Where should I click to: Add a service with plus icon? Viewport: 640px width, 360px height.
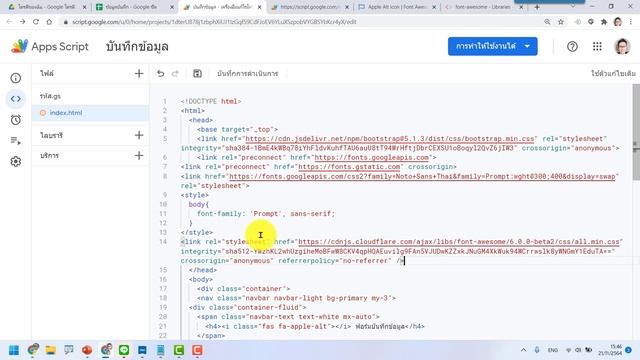click(x=139, y=156)
